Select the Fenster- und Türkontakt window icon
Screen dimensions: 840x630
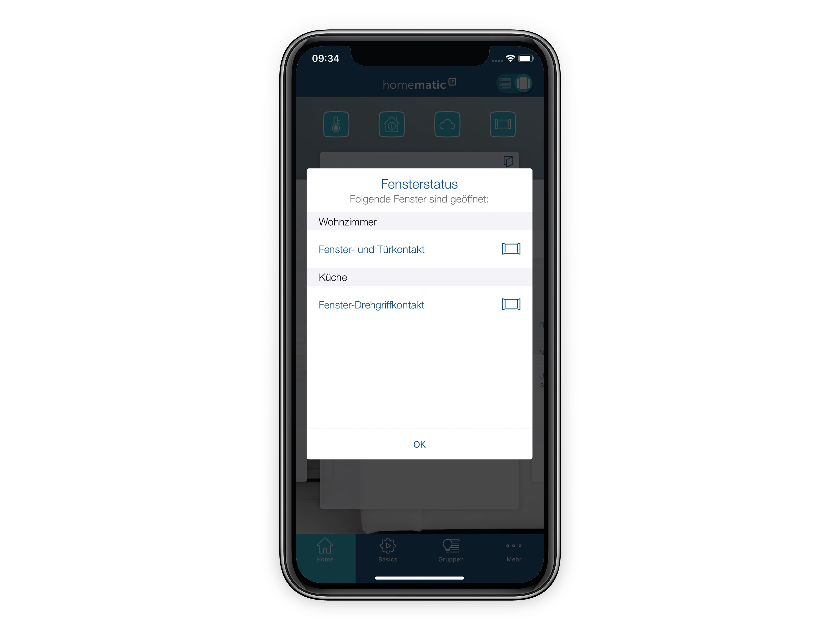(x=513, y=249)
